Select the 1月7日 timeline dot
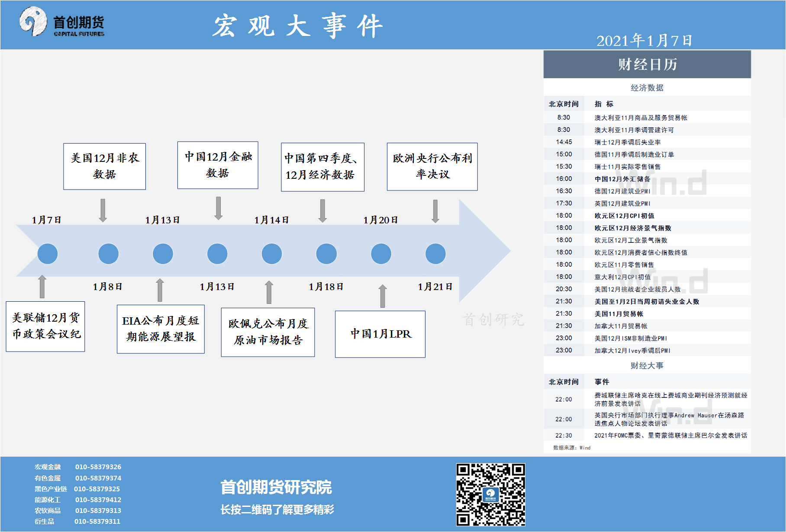The width and height of the screenshot is (786, 532). [x=48, y=254]
